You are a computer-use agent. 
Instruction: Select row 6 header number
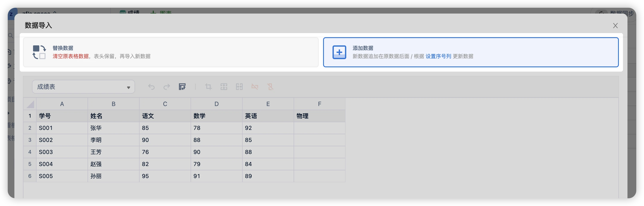(x=30, y=176)
